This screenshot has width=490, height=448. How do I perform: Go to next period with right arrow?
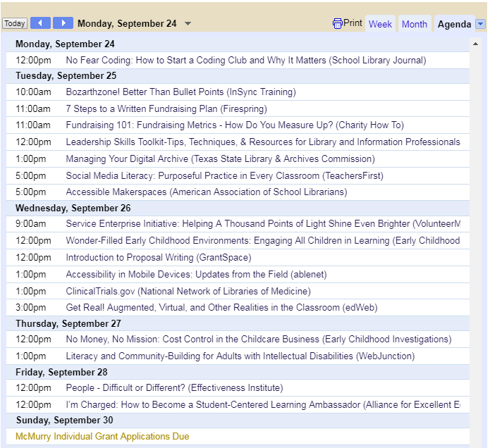point(63,23)
